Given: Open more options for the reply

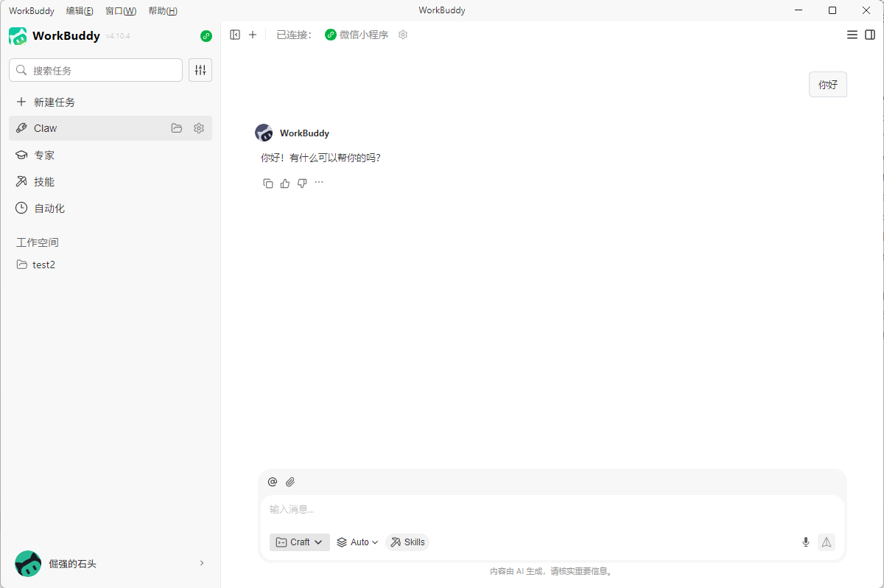Looking at the screenshot, I should (319, 183).
